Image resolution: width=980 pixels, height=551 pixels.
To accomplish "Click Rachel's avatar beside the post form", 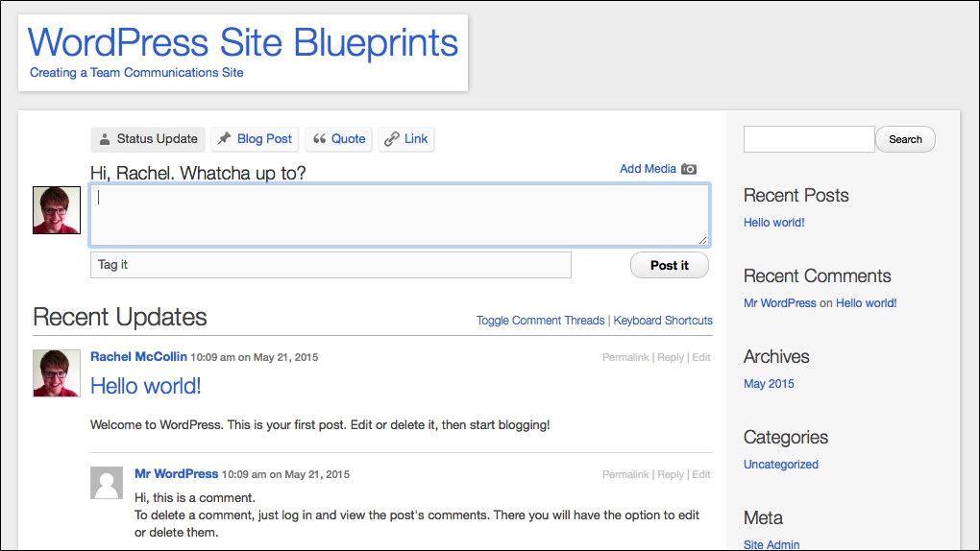I will (x=57, y=210).
